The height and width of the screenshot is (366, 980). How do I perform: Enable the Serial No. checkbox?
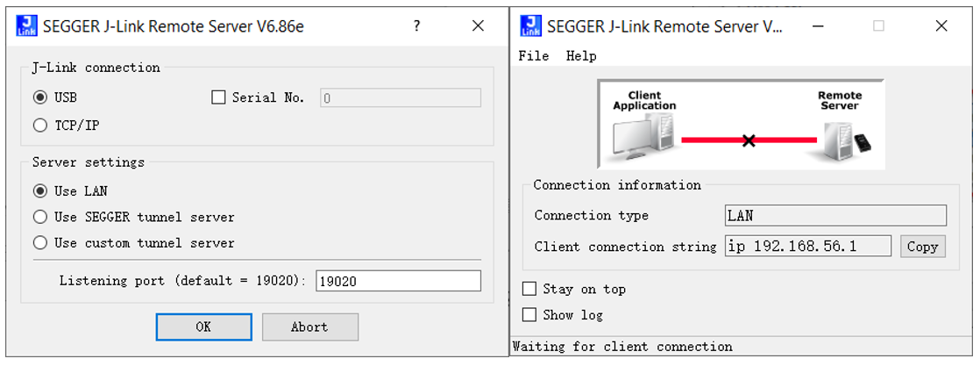point(218,97)
